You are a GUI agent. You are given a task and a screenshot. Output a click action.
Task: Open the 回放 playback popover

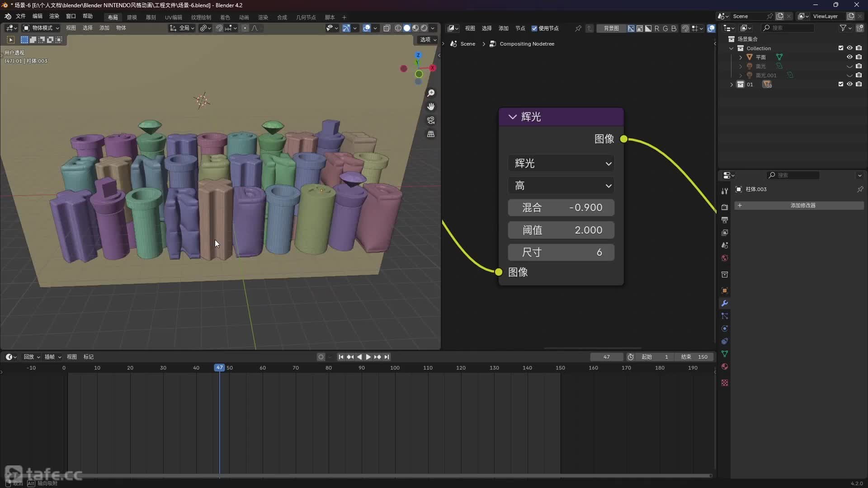click(x=32, y=357)
